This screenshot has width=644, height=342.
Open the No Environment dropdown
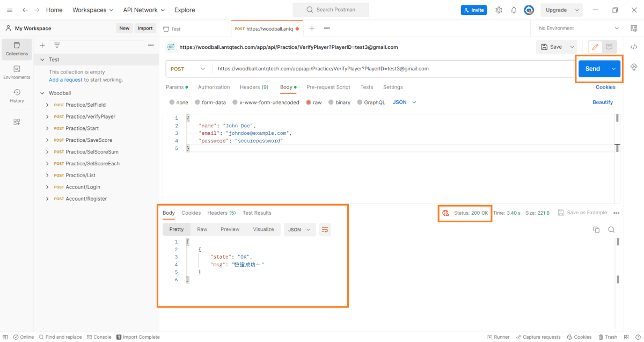click(579, 28)
